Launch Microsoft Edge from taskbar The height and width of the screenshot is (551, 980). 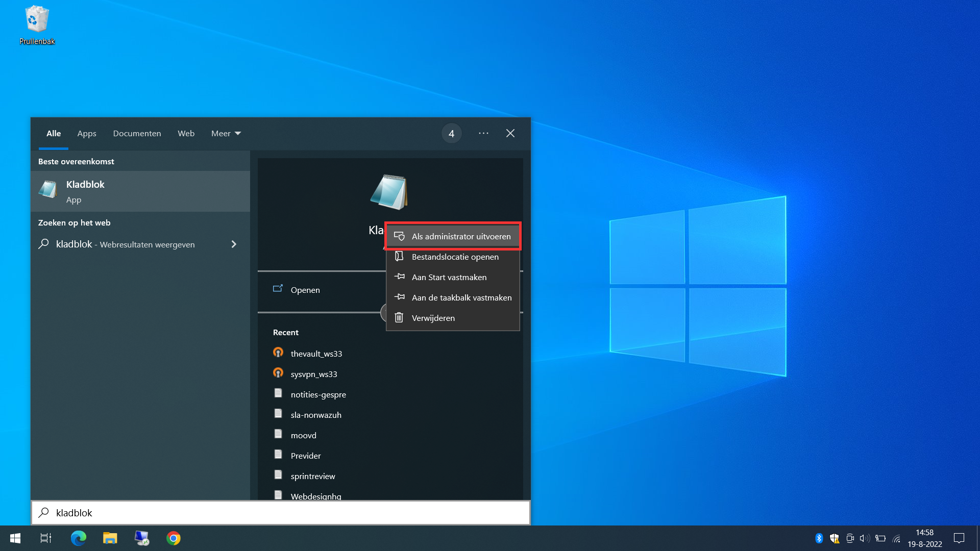pos(78,538)
